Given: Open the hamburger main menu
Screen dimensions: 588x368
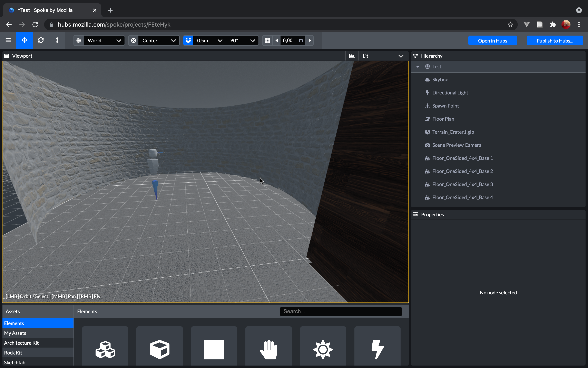Looking at the screenshot, I should pyautogui.click(x=8, y=40).
